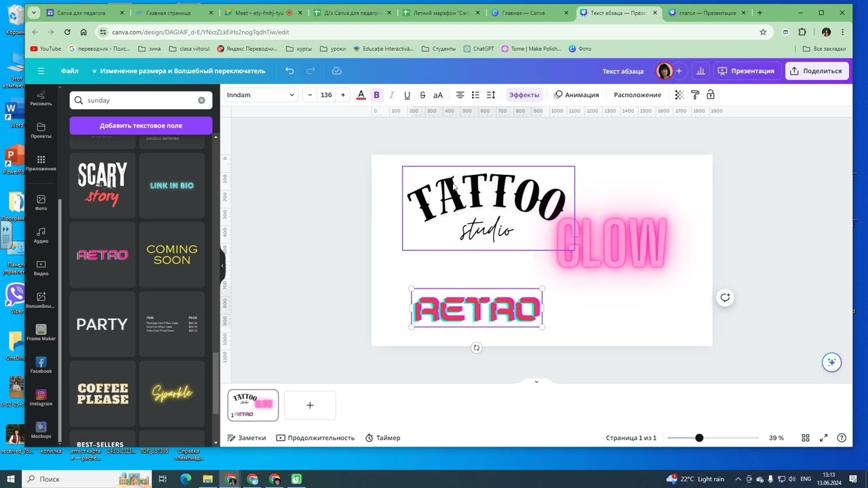Image resolution: width=868 pixels, height=488 pixels.
Task: Select the copy style paint roller
Action: 695,95
